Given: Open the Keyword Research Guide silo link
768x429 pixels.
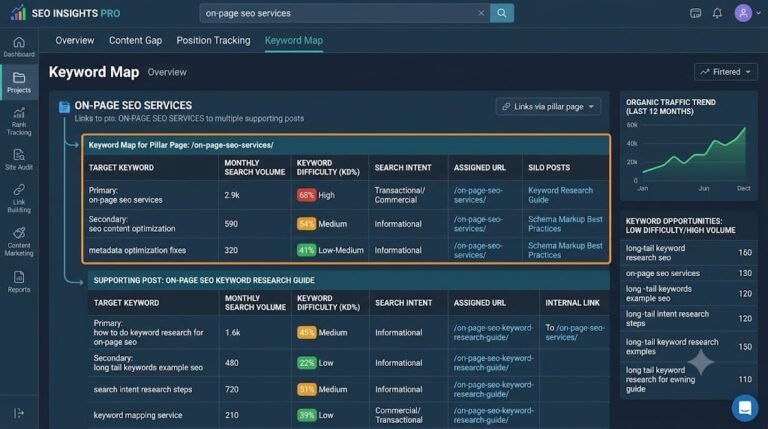Looking at the screenshot, I should tap(560, 195).
